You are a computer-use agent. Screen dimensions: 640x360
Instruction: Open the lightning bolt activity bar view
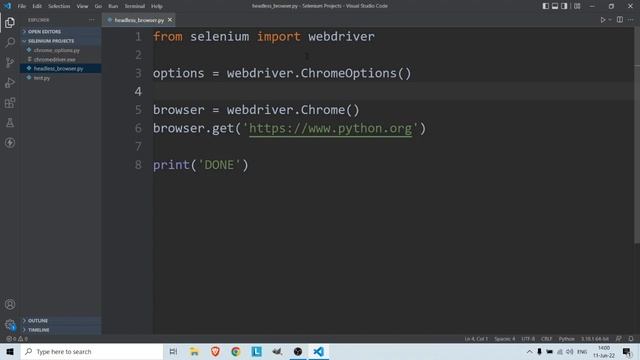click(x=10, y=142)
